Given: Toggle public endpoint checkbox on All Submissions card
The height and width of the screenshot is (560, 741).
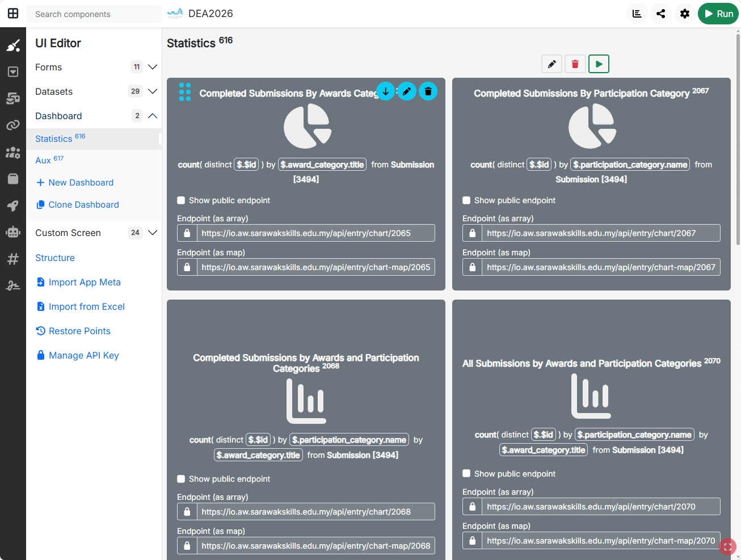Looking at the screenshot, I should pos(466,473).
